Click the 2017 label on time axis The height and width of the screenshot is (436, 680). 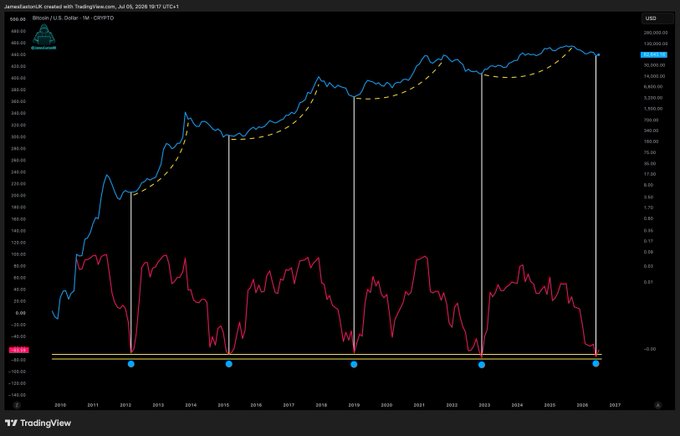point(289,405)
